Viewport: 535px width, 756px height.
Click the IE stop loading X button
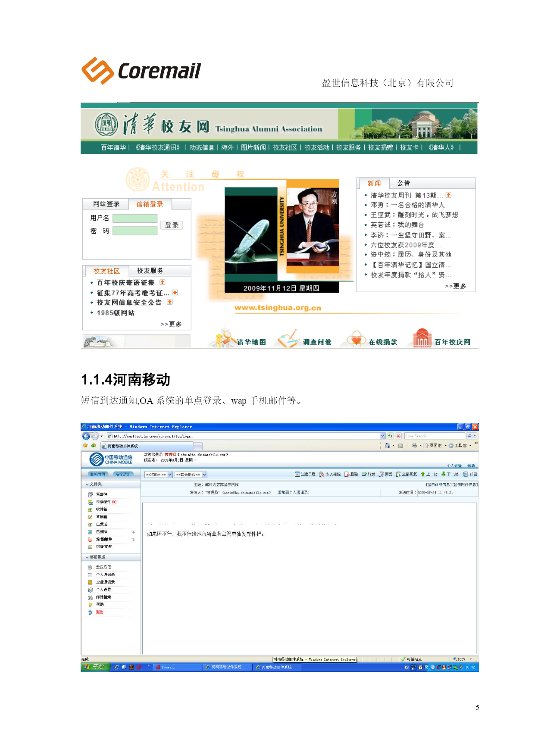(398, 436)
